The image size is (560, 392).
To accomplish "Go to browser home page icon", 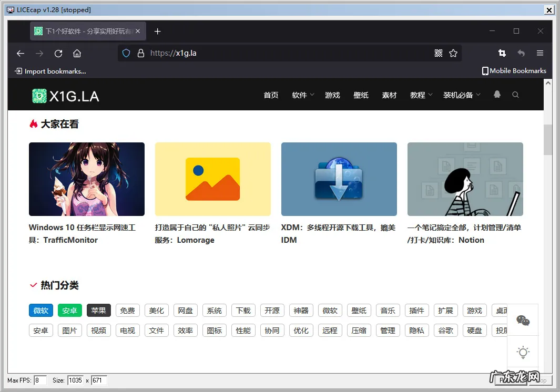I will 77,53.
